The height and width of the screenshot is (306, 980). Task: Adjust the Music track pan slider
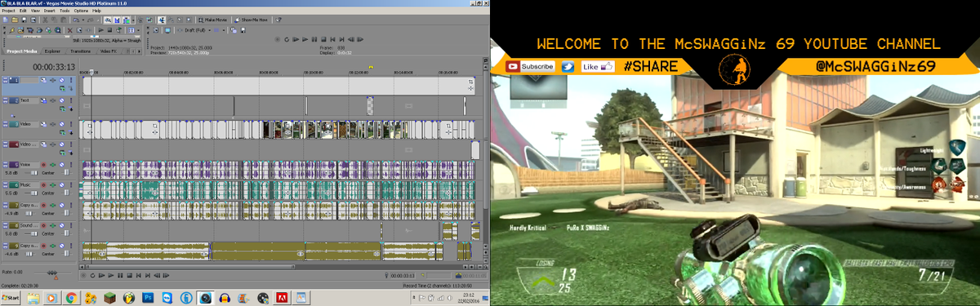click(66, 193)
